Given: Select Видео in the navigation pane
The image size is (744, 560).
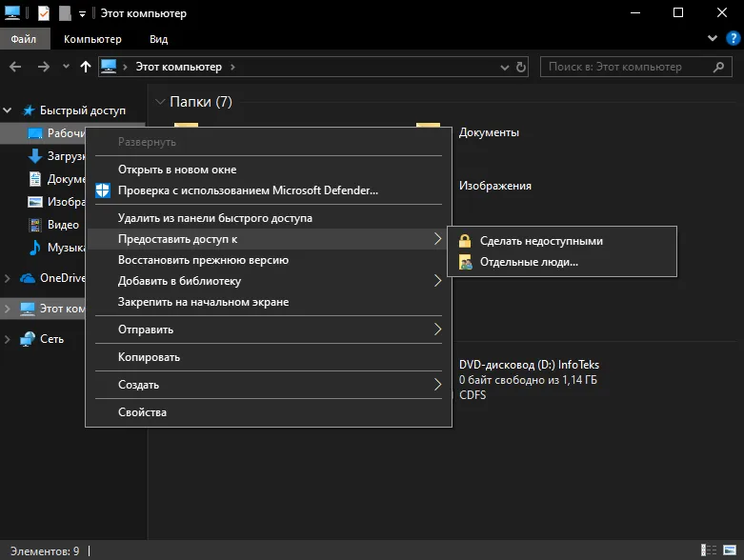Looking at the screenshot, I should (63, 224).
